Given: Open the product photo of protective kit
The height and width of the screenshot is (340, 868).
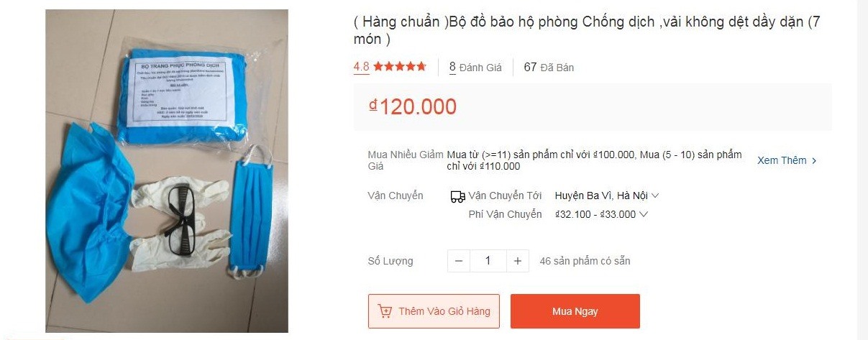Looking at the screenshot, I should [x=167, y=171].
